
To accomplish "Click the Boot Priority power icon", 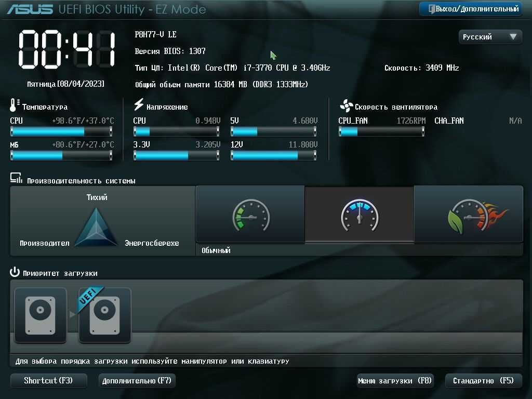I will coord(15,272).
